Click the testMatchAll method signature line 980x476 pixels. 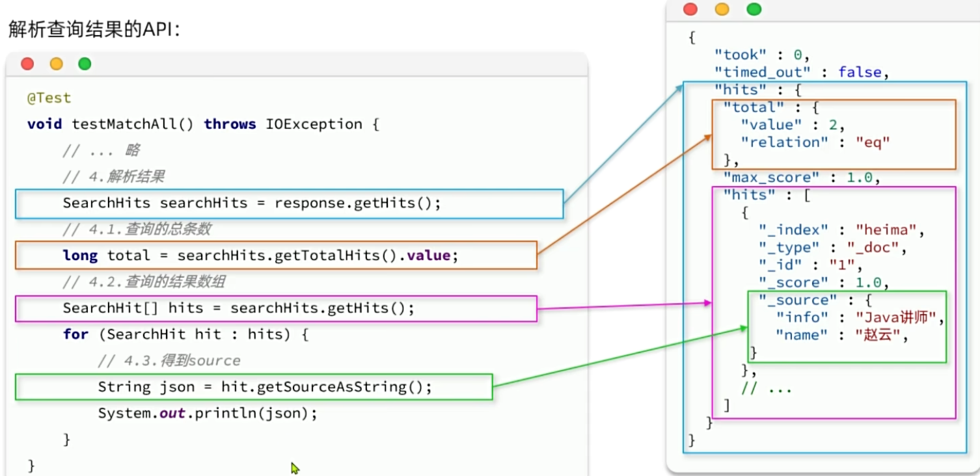point(202,124)
